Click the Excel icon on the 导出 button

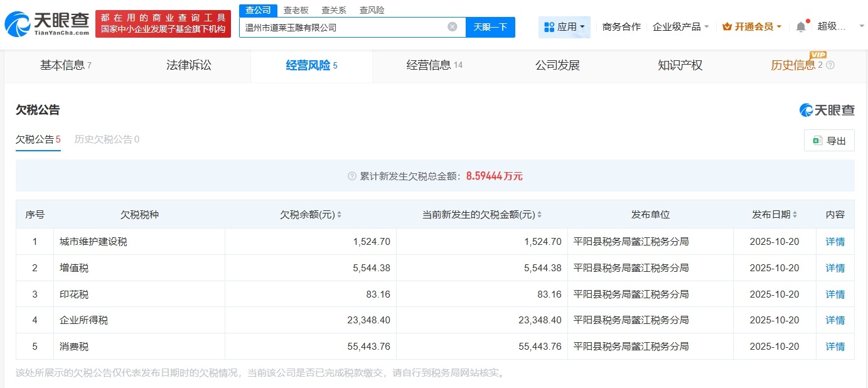point(818,140)
